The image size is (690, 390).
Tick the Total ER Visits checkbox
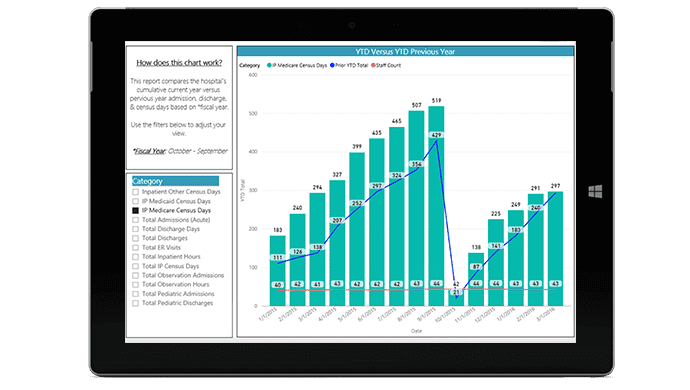coord(136,247)
